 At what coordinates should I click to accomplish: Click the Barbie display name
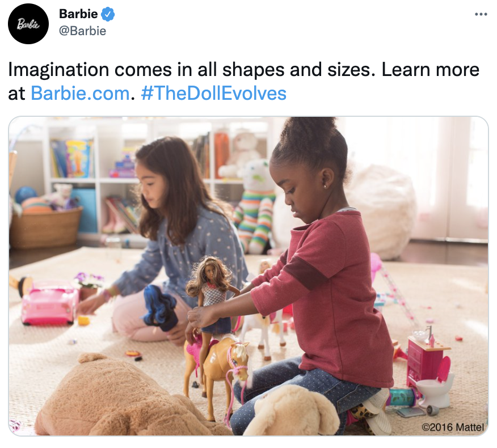coord(78,14)
